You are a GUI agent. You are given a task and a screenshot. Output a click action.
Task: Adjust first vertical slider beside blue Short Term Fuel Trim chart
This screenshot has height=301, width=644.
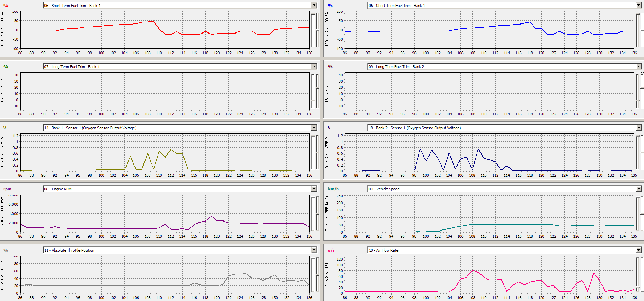(637, 30)
